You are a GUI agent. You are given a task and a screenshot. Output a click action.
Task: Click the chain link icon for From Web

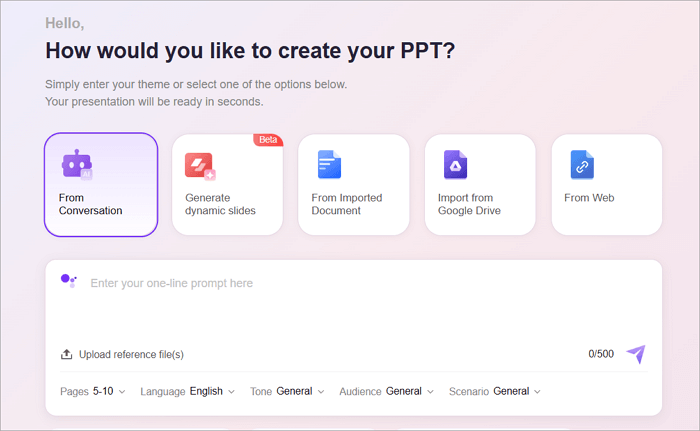[582, 165]
